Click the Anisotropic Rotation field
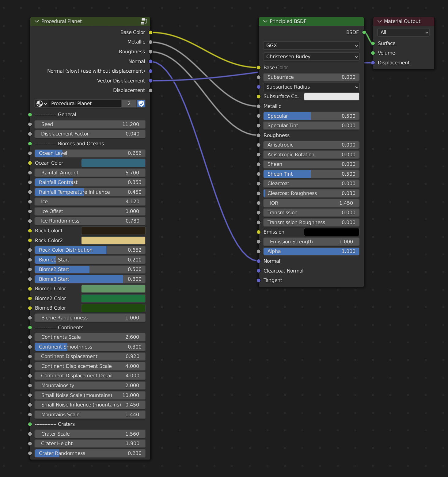The width and height of the screenshot is (448, 477). click(311, 155)
